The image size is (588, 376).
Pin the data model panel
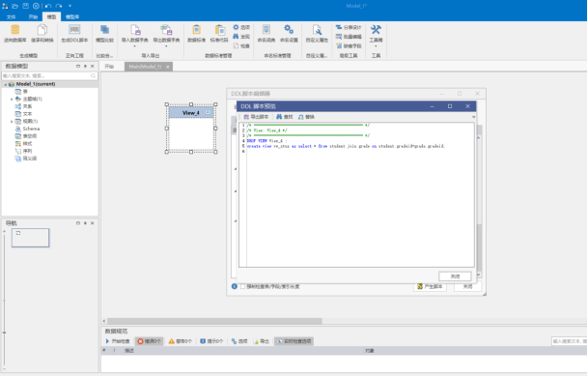coord(85,66)
